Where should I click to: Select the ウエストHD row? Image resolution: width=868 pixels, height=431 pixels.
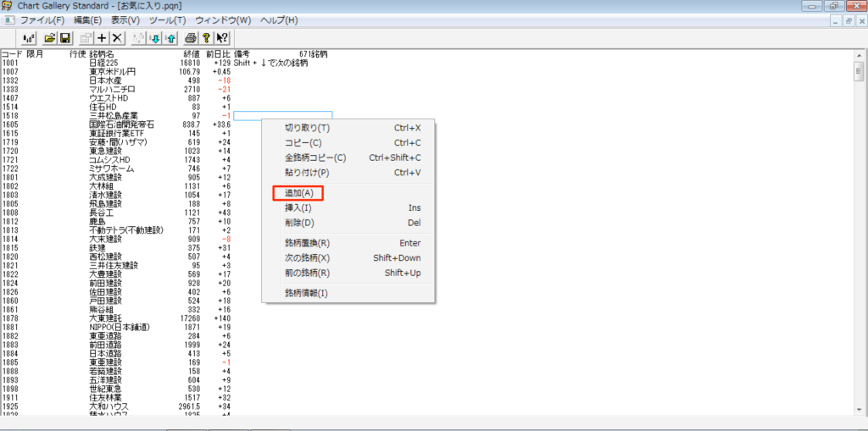coord(116,98)
